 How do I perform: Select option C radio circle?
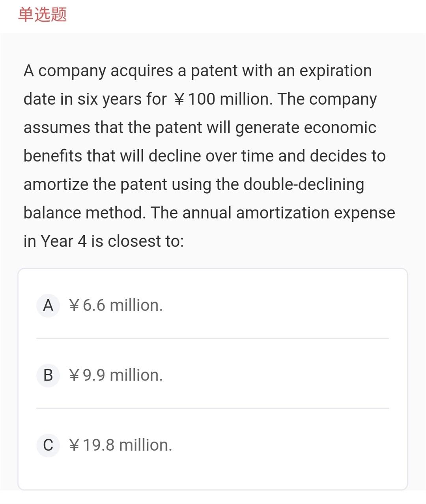[x=48, y=445]
